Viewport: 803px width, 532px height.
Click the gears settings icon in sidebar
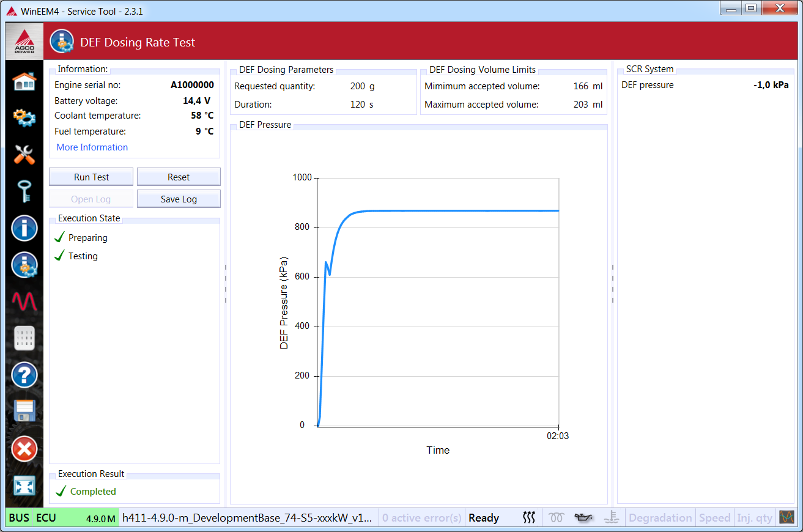(x=24, y=117)
